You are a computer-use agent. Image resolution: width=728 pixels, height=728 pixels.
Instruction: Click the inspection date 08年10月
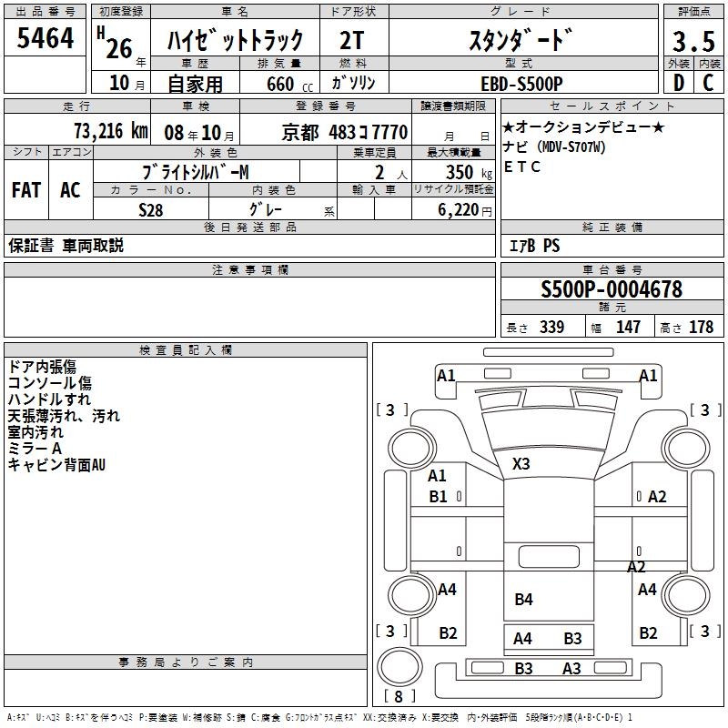(x=199, y=133)
